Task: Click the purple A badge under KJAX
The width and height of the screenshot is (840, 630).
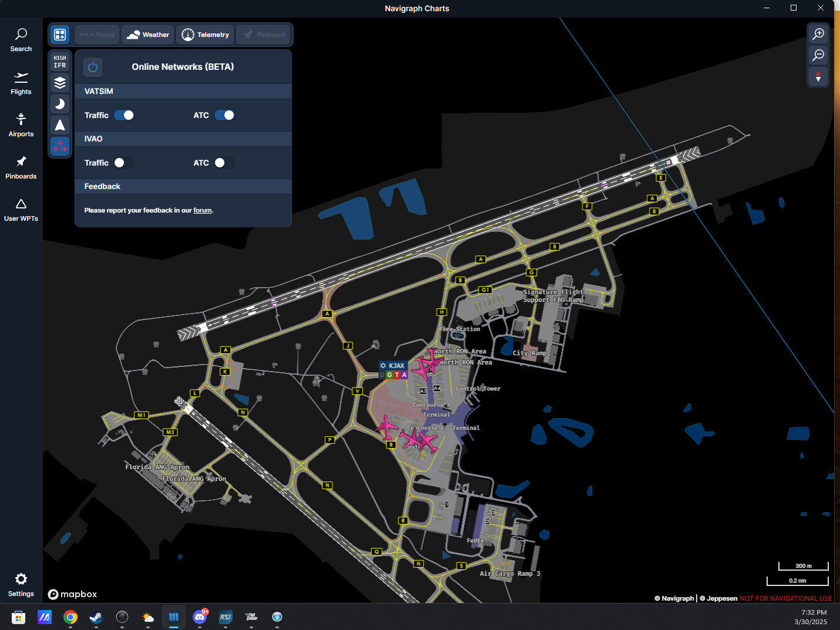Action: [404, 375]
